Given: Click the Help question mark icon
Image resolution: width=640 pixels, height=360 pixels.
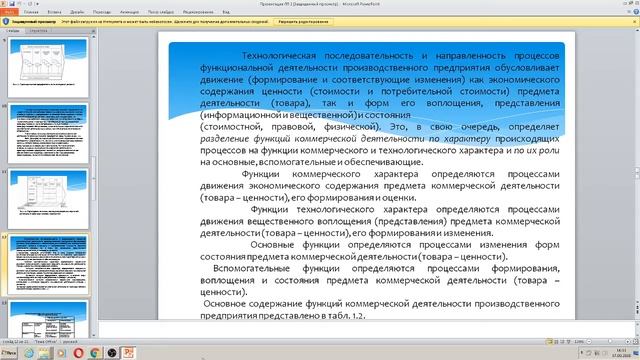Looking at the screenshot, I should [636, 12].
